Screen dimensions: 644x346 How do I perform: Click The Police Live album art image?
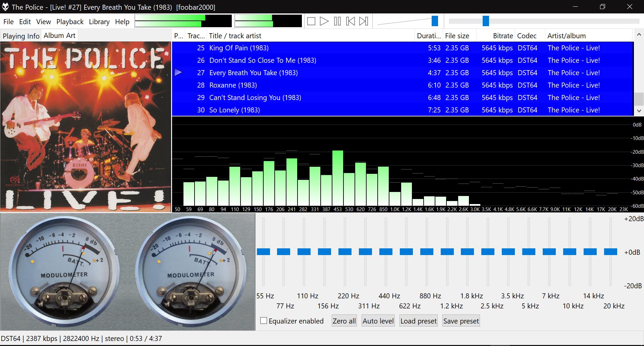click(x=86, y=127)
